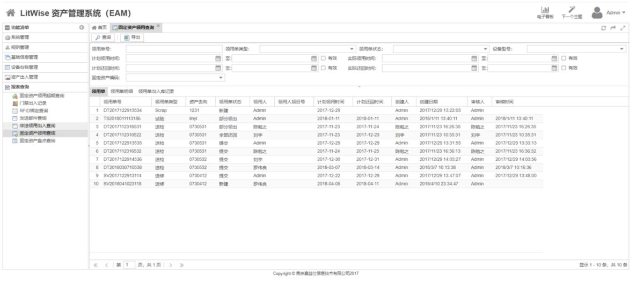This screenshot has width=644, height=283.
Task: Open RFID绑定查询 in sidebar tree
Action: (x=33, y=110)
